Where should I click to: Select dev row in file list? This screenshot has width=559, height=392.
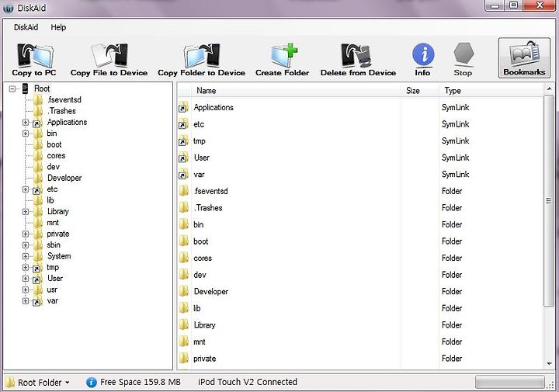click(359, 275)
